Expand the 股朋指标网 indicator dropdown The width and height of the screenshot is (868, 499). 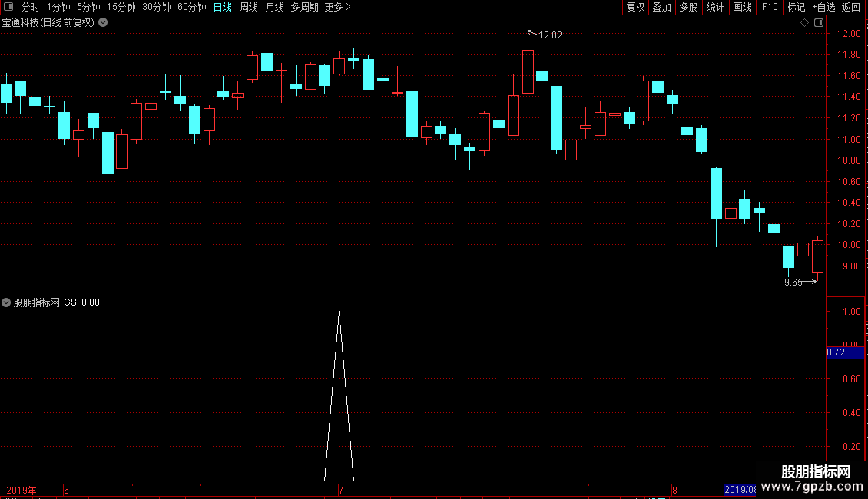click(6, 302)
